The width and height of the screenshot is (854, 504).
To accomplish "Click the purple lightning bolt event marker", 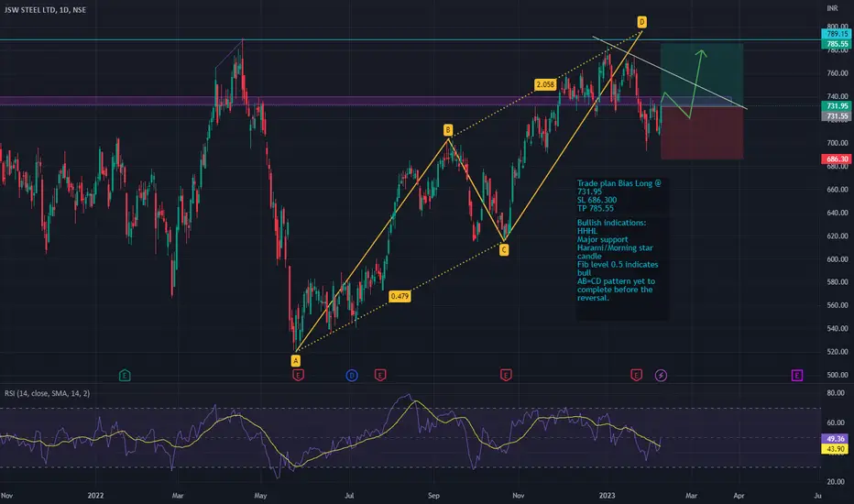I will pyautogui.click(x=661, y=375).
